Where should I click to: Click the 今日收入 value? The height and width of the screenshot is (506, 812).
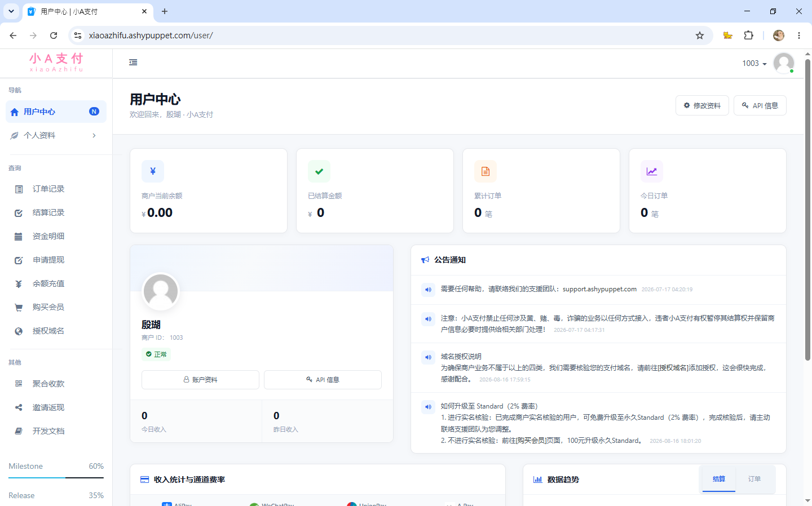144,416
